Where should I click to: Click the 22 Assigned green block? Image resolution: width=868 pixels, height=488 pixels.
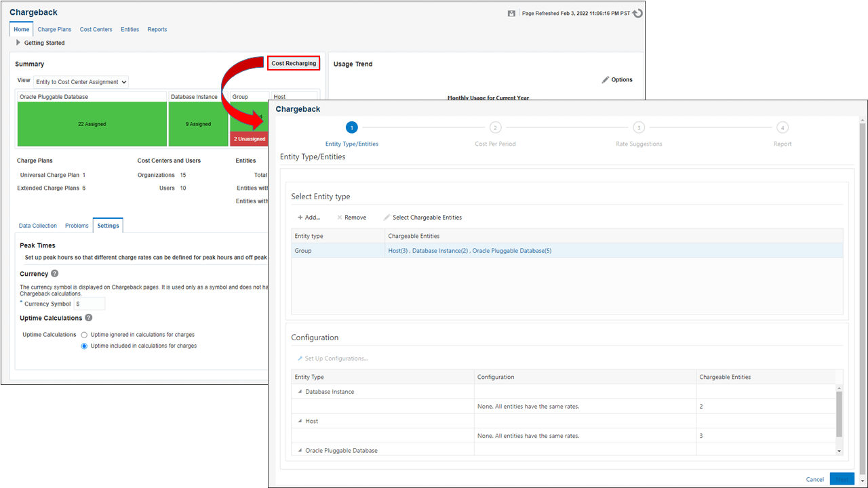(x=92, y=124)
